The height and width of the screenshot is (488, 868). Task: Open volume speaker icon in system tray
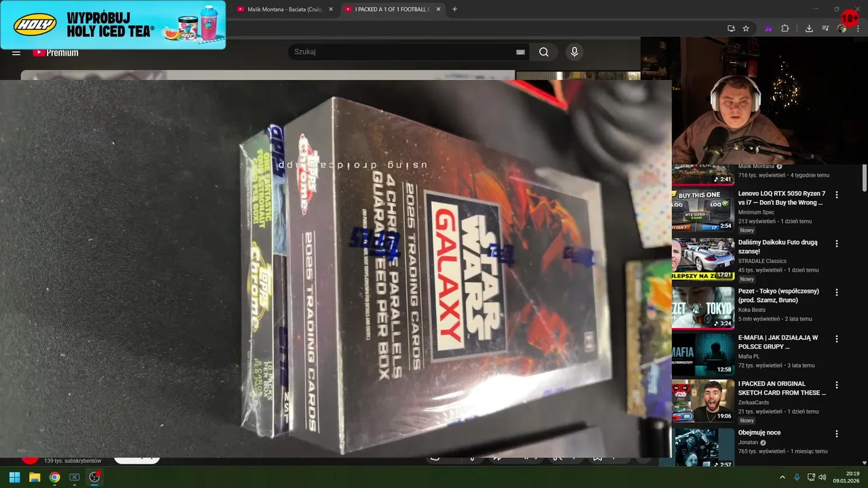pyautogui.click(x=822, y=477)
